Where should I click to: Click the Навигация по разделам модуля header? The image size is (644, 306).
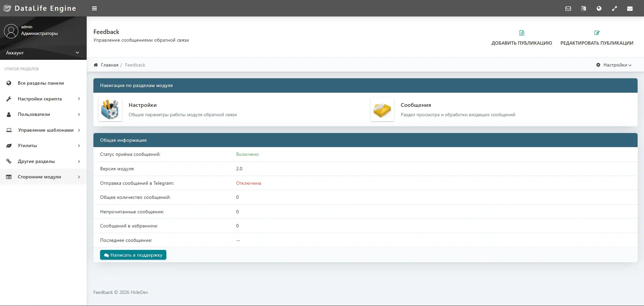(x=366, y=85)
